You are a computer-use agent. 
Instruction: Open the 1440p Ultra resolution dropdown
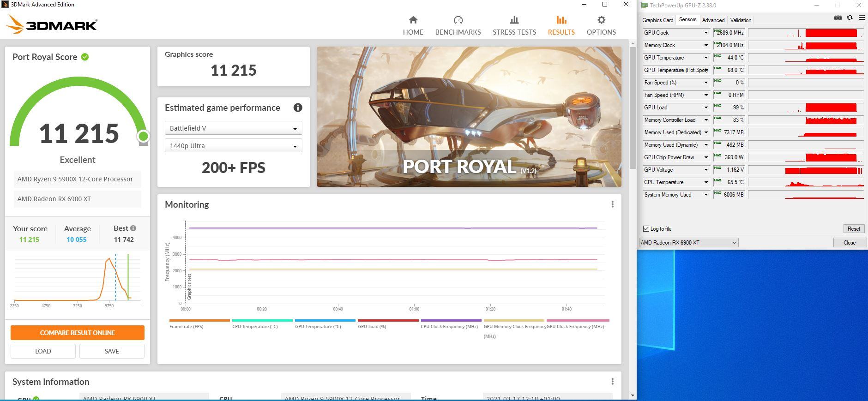[x=234, y=145]
